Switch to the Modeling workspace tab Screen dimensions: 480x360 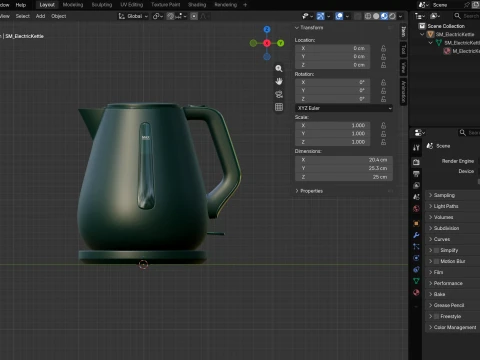coord(73,5)
